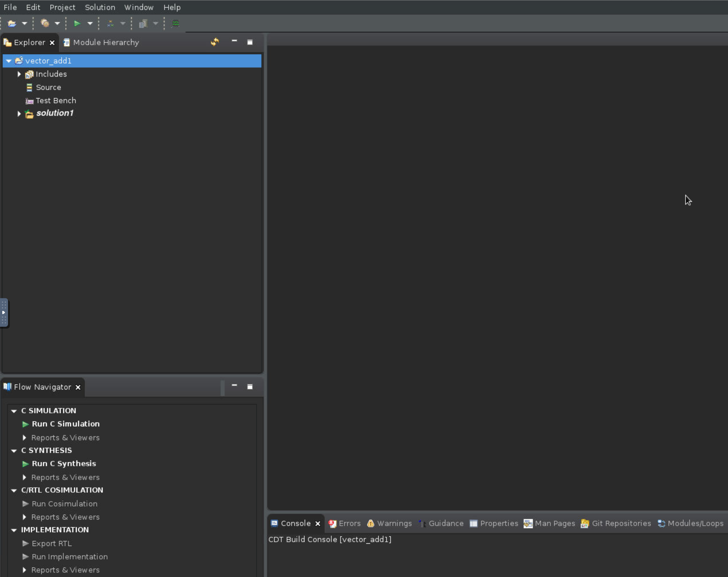The width and height of the screenshot is (728, 577).
Task: Open the dropdown next to green Run icon
Action: click(x=90, y=23)
